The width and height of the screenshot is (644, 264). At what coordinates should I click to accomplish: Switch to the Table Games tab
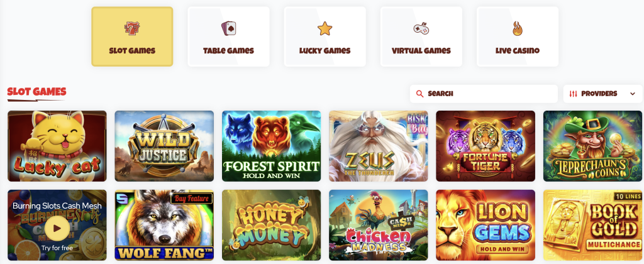point(228,36)
